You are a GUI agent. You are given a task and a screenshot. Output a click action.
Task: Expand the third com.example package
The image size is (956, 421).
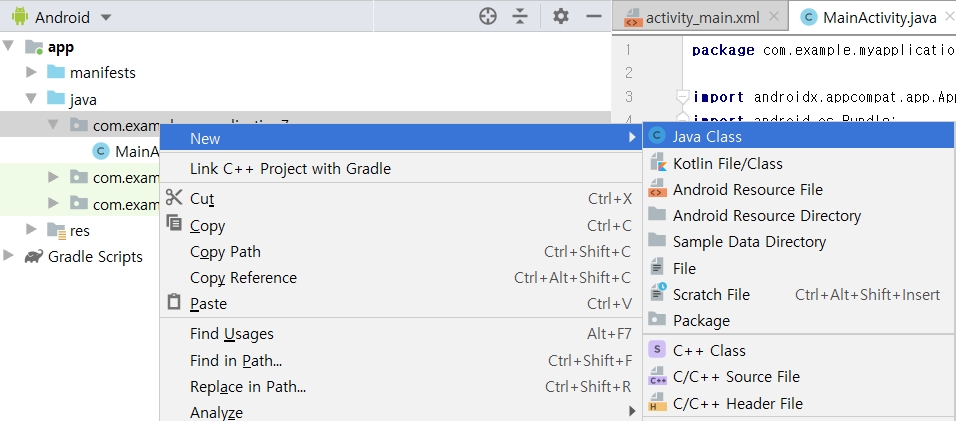[53, 203]
